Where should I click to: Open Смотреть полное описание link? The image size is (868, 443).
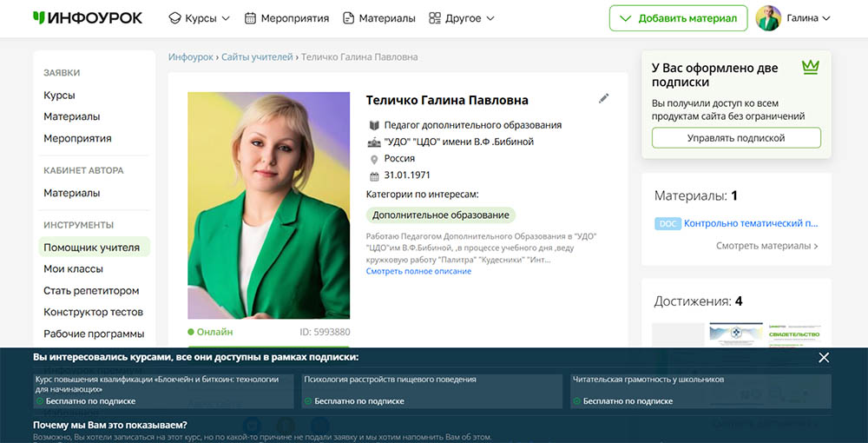pos(418,271)
